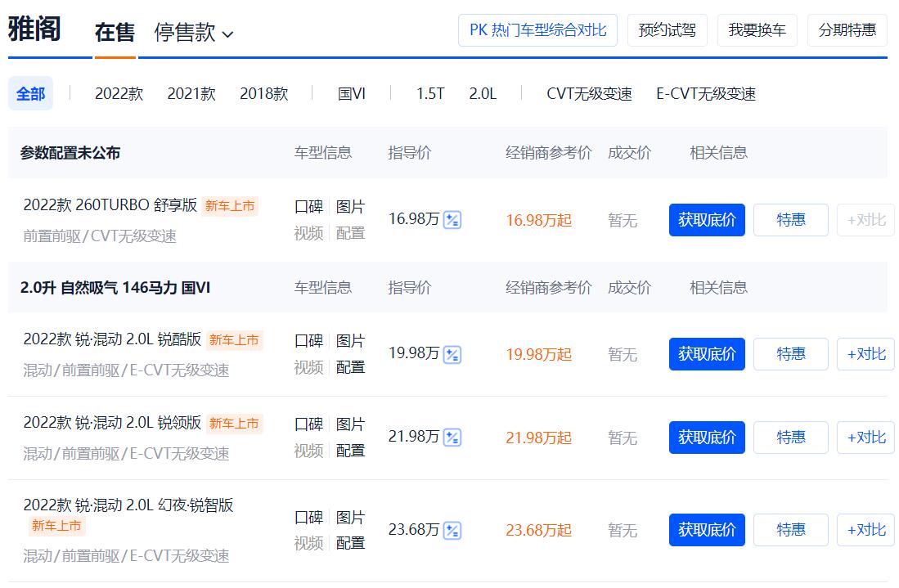
Task: Open 2022款 锐·混动 2.0L 锐领版 link
Action: coord(112,422)
